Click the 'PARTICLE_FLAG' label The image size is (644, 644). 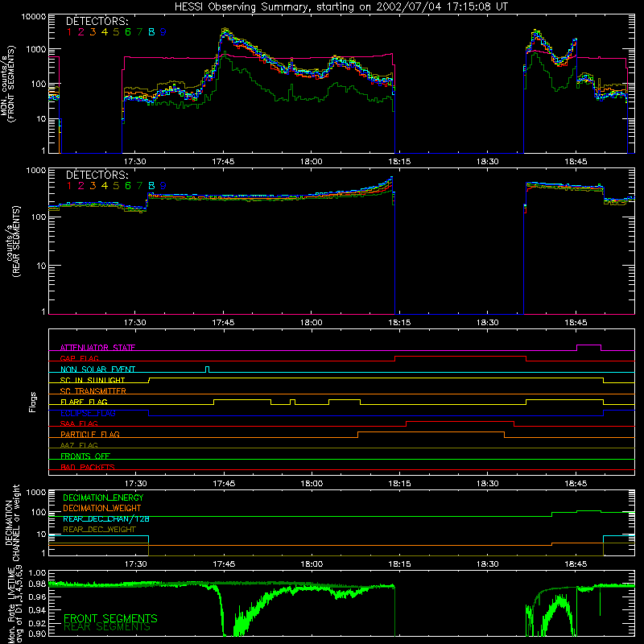click(90, 434)
